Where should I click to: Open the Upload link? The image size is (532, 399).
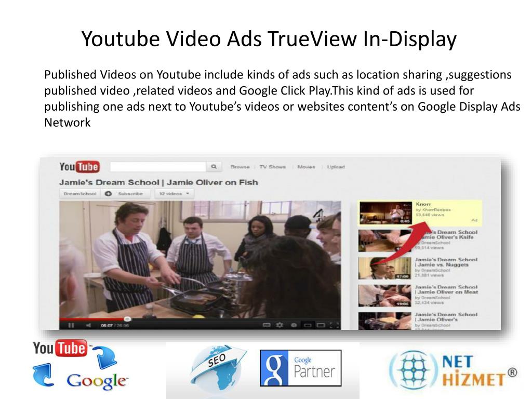pyautogui.click(x=336, y=167)
